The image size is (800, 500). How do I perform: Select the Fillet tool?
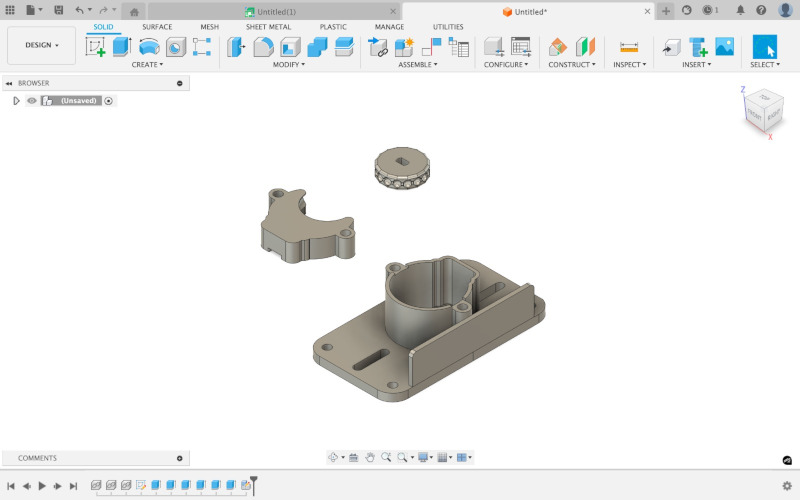pyautogui.click(x=263, y=47)
